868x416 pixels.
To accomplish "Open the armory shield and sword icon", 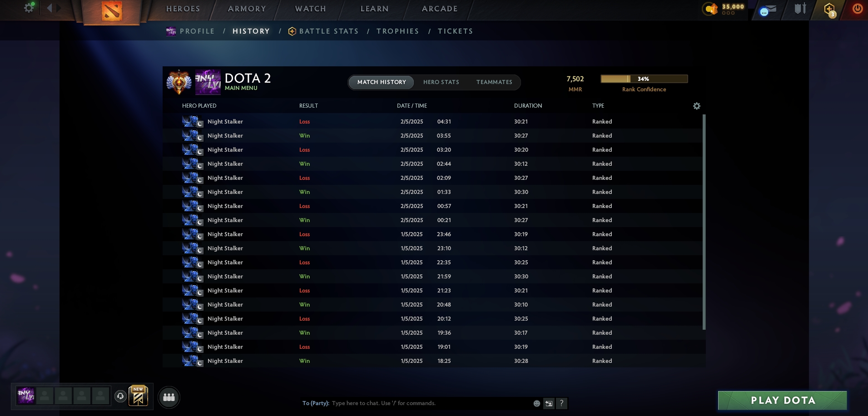I will (800, 9).
